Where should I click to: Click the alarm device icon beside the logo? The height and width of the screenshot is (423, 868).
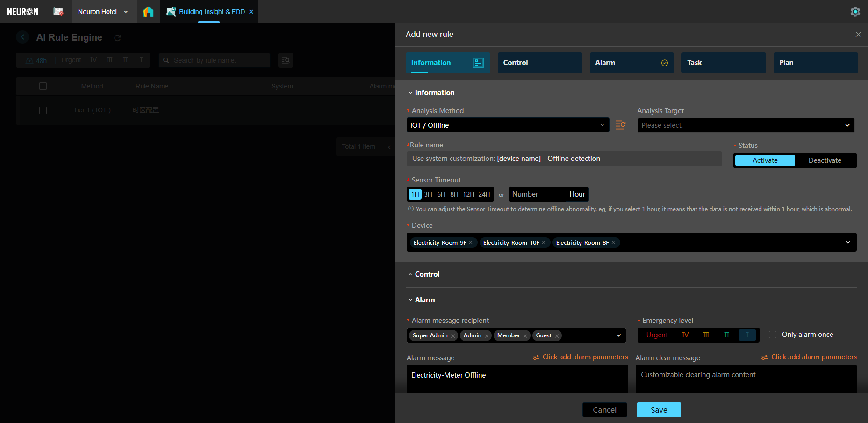click(58, 12)
